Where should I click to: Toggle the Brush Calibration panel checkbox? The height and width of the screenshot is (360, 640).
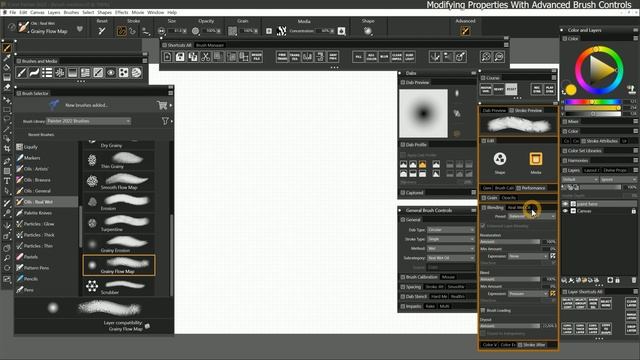[403, 277]
